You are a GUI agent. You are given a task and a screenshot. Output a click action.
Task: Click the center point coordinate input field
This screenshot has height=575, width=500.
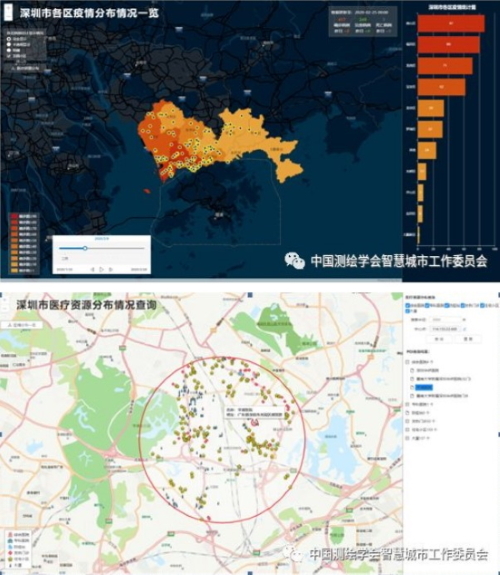445,329
